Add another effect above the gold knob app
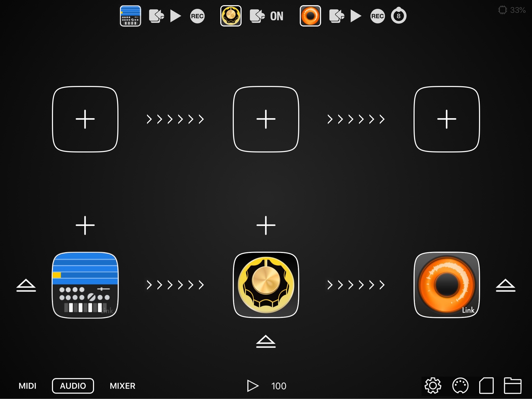This screenshot has width=532, height=399. (266, 225)
